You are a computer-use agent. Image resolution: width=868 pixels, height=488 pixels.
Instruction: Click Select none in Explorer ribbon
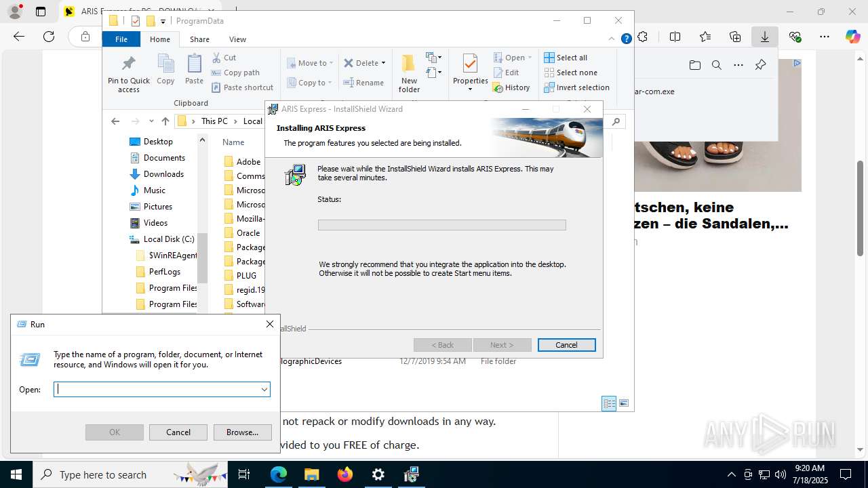click(570, 73)
